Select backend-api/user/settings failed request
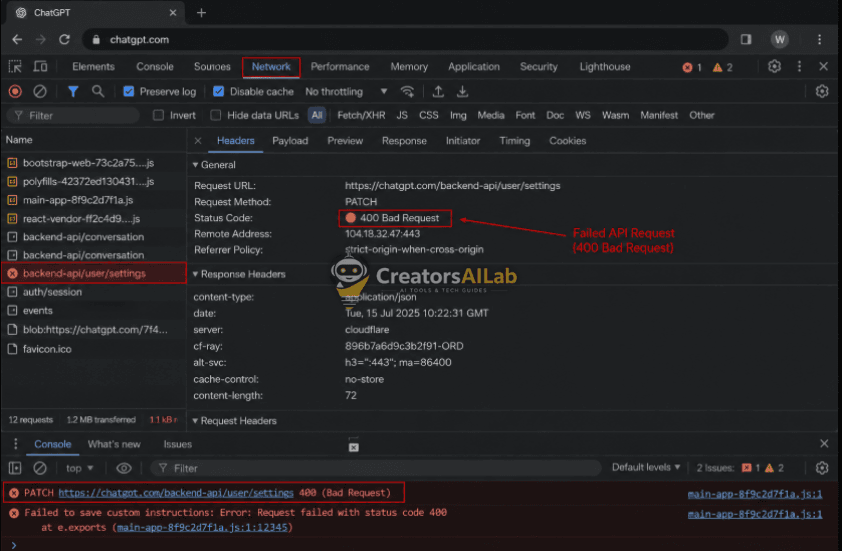 tap(93, 273)
